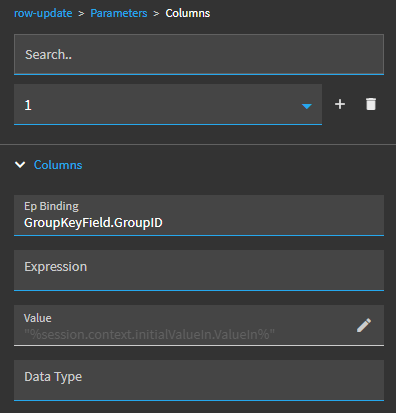This screenshot has width=396, height=413.
Task: Open the column index dropdown showing 1
Action: click(168, 105)
